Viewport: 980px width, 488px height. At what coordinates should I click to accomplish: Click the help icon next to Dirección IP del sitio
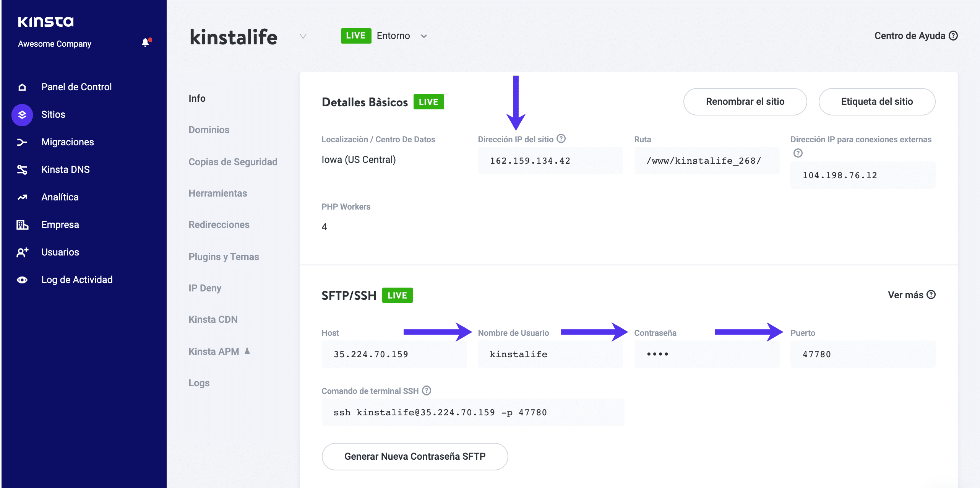561,138
